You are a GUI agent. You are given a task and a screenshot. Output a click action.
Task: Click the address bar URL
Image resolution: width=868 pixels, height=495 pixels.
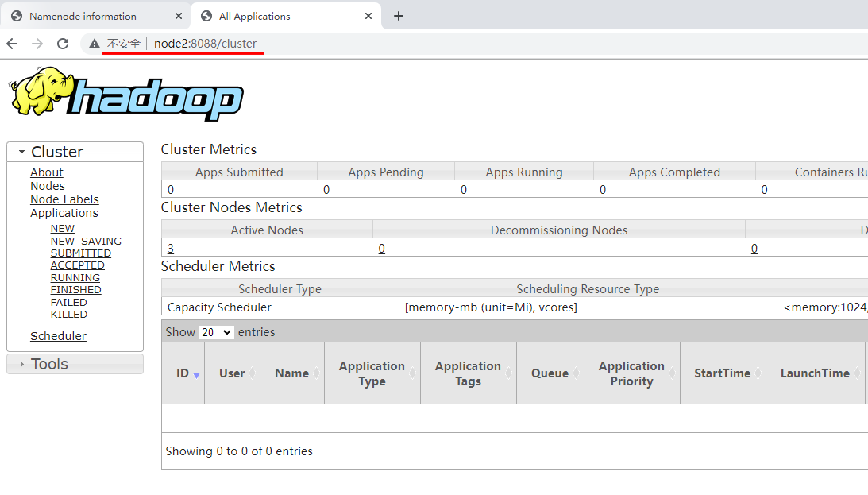pos(205,44)
